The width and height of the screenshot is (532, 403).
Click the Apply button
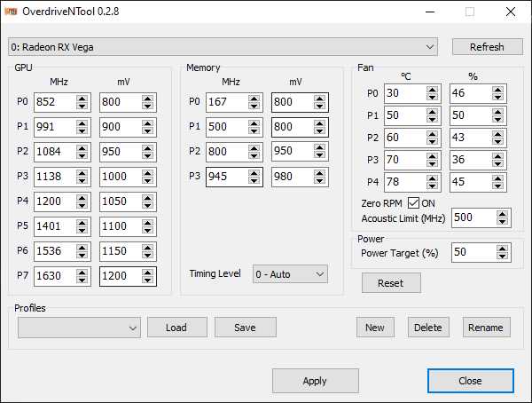pos(315,381)
